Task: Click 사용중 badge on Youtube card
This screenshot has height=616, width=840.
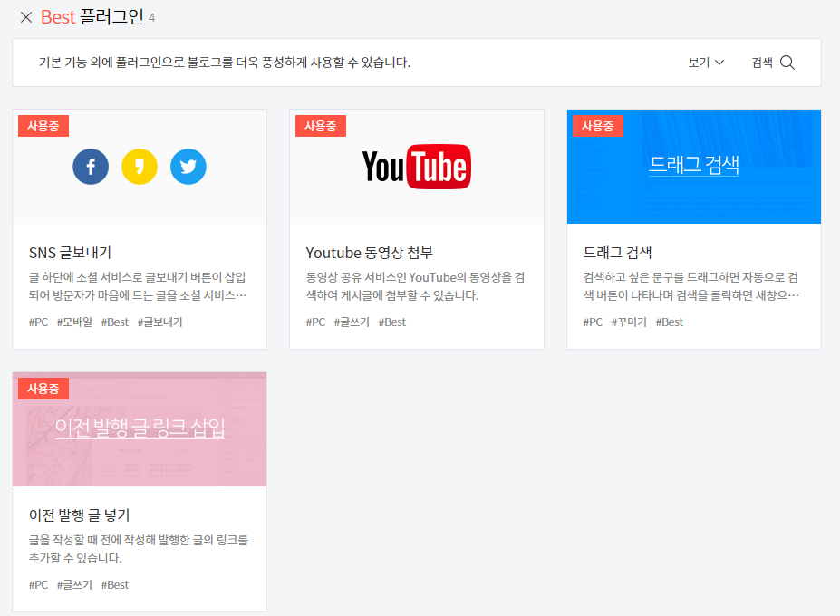Action: (321, 126)
